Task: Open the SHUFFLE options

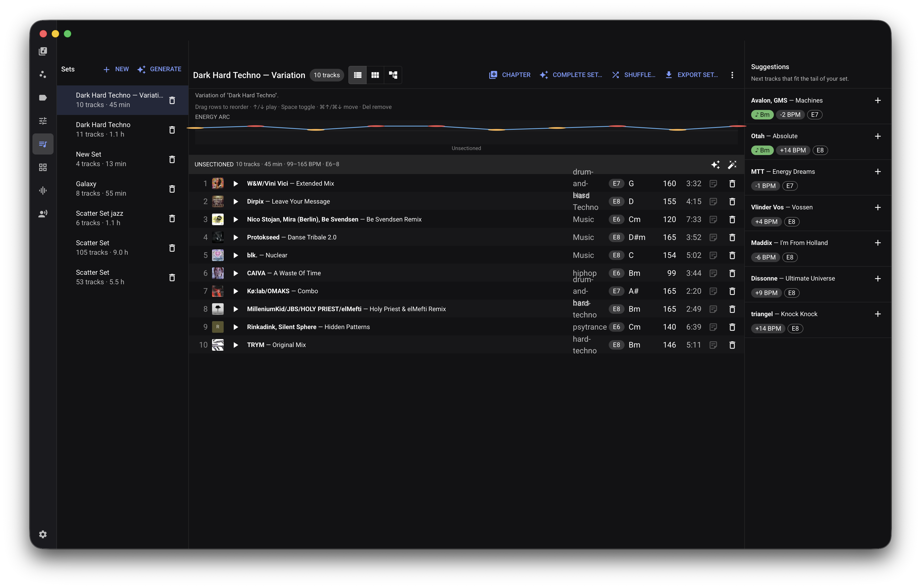Action: coord(633,75)
